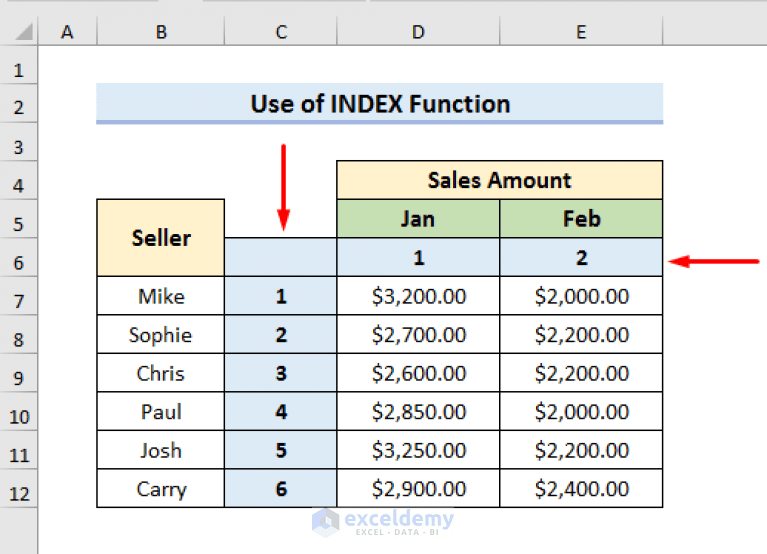The width and height of the screenshot is (767, 554).
Task: Click Carry's Jan amount $2,900.00
Action: pos(418,489)
